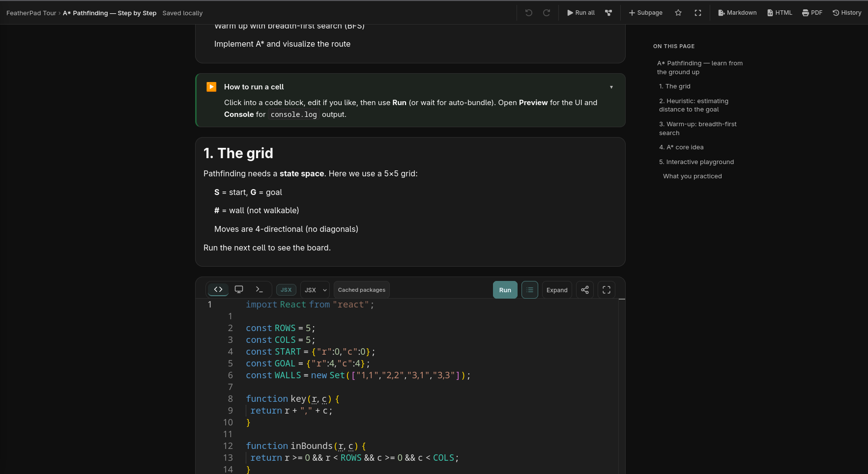The width and height of the screenshot is (868, 474).
Task: Run the grid code cell
Action: coord(505,290)
